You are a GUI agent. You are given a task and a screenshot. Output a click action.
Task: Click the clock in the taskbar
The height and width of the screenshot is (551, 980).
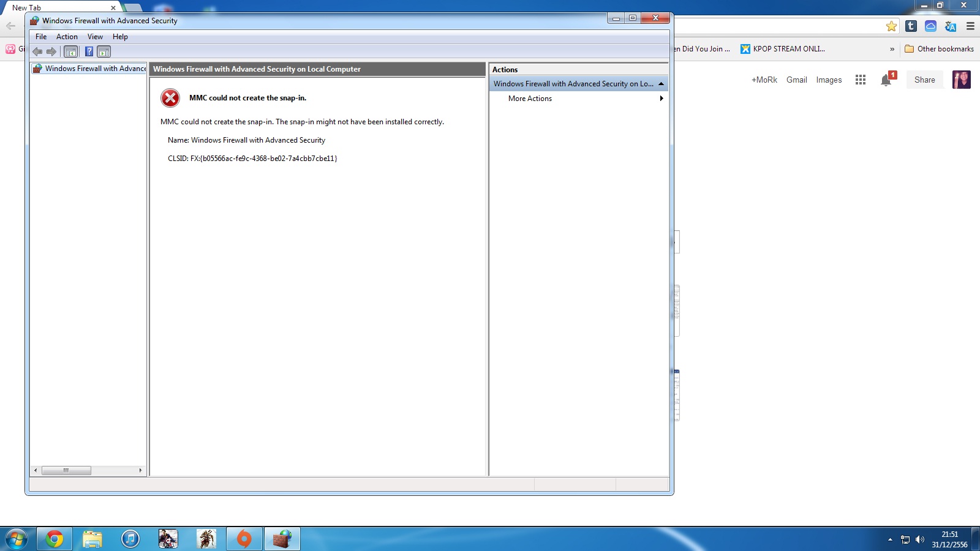click(949, 539)
